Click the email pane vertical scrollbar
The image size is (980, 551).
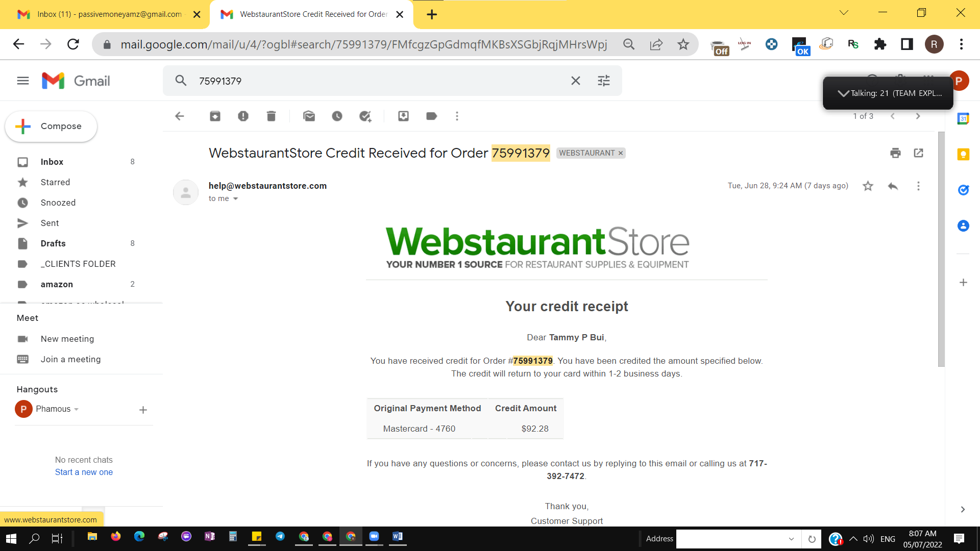click(941, 249)
